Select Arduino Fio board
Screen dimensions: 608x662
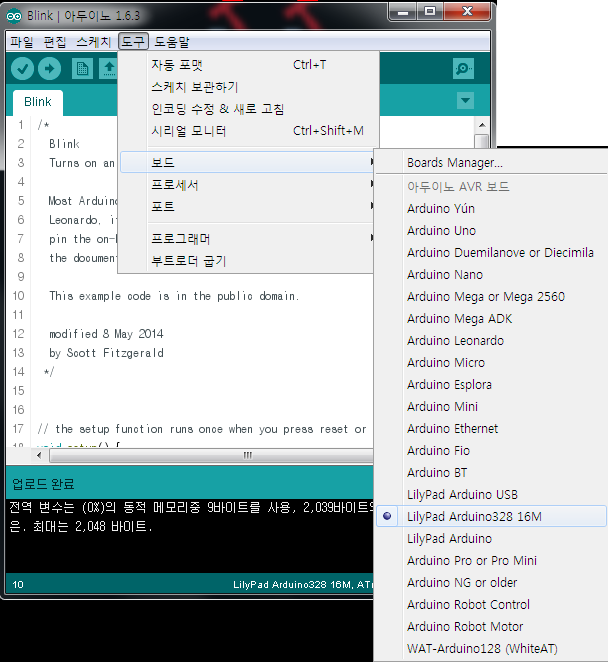(491, 450)
